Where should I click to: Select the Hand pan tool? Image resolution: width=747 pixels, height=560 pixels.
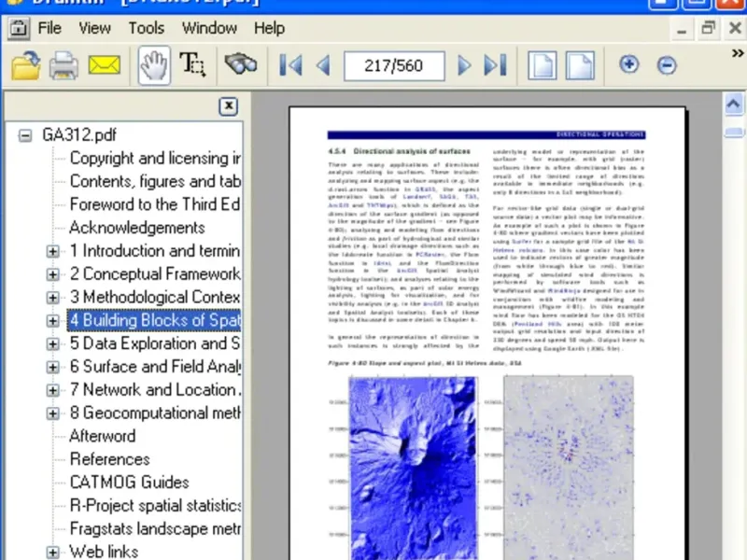click(154, 65)
